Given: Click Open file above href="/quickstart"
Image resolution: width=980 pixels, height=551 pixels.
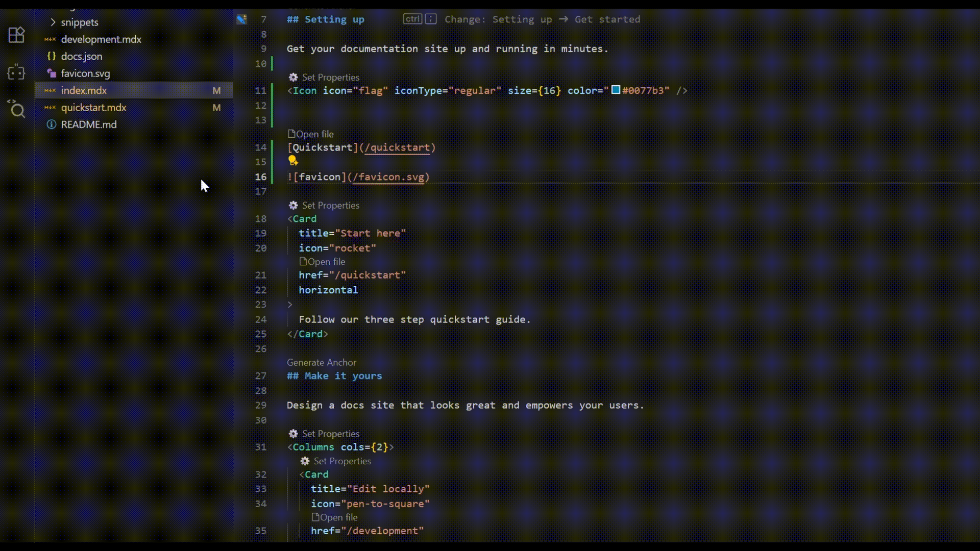Looking at the screenshot, I should click(323, 262).
